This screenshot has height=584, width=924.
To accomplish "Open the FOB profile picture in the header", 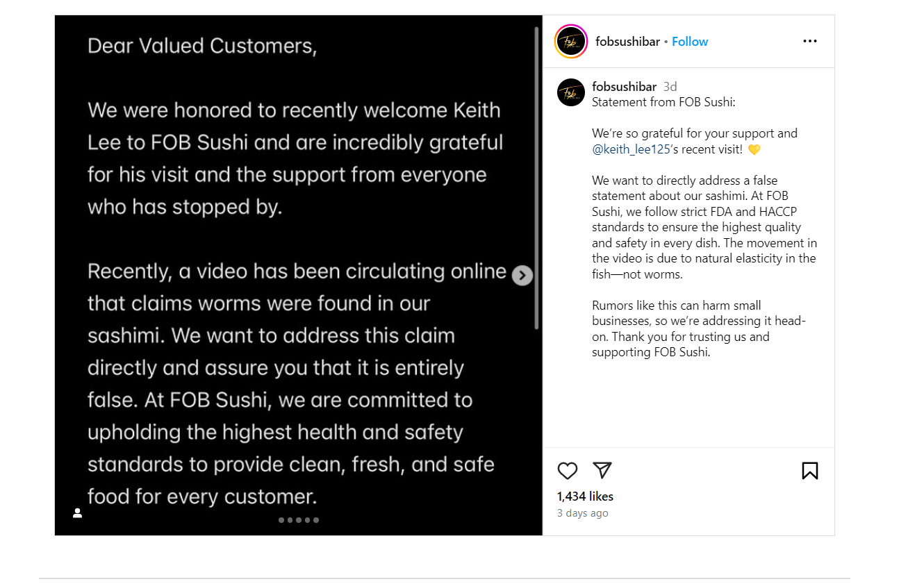I will [571, 42].
